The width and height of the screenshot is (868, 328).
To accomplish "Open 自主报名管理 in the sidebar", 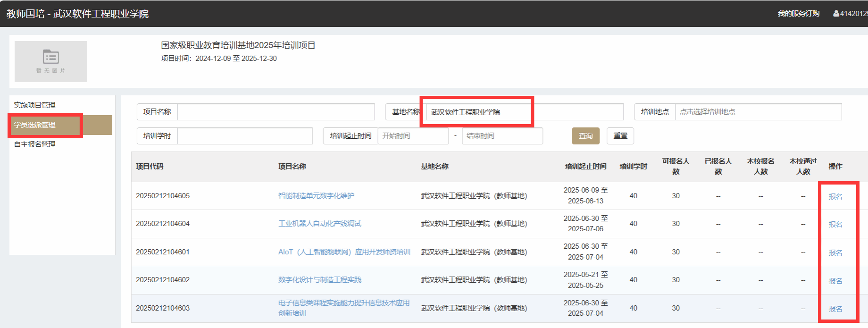I will click(x=35, y=144).
